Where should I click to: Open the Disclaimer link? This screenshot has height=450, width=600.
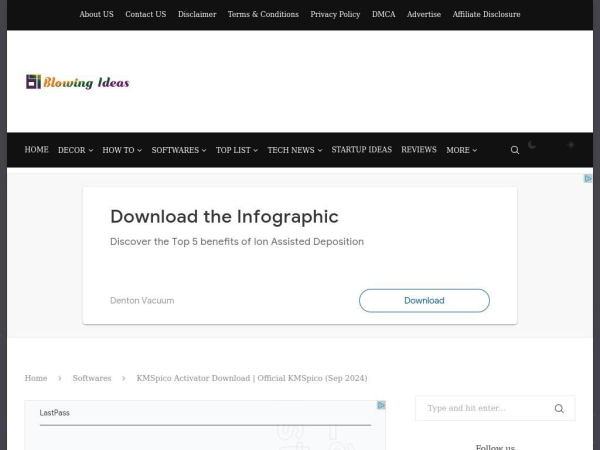tap(197, 14)
